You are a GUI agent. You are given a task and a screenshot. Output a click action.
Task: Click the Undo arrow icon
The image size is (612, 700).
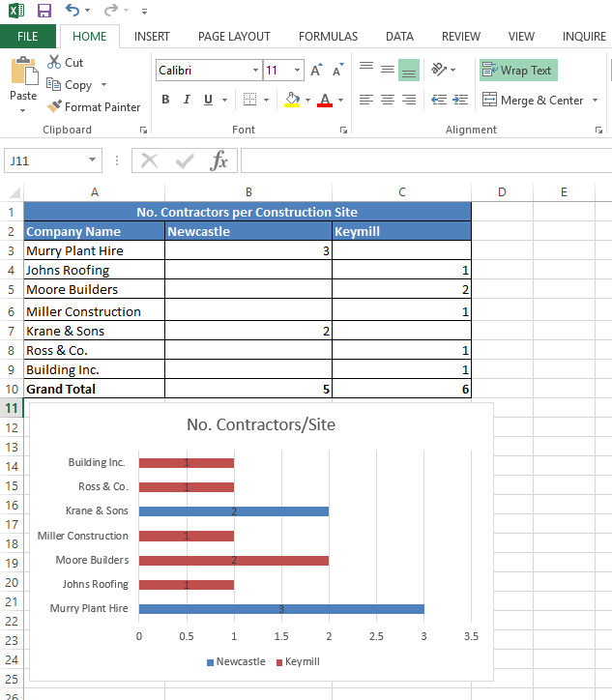pos(73,10)
